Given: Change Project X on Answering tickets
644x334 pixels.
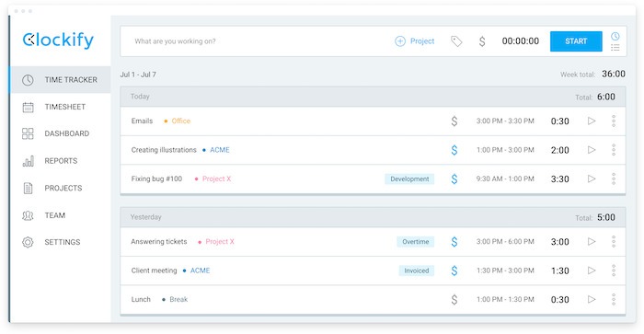Looking at the screenshot, I should [216, 242].
